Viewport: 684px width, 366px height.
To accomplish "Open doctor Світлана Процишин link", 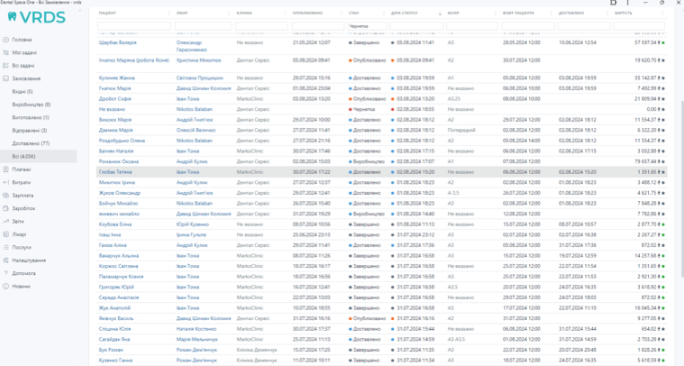I will pos(200,78).
